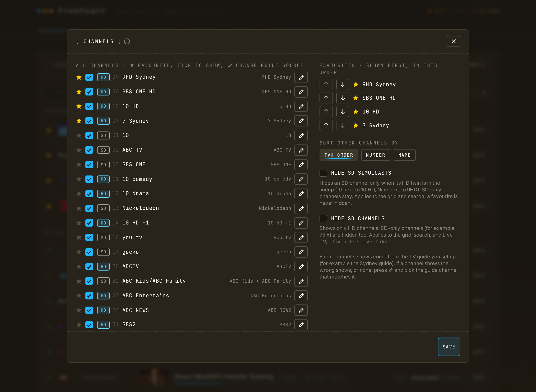The height and width of the screenshot is (392, 536).
Task: Click the HD badge on ABC NEWS row
Action: click(x=103, y=310)
